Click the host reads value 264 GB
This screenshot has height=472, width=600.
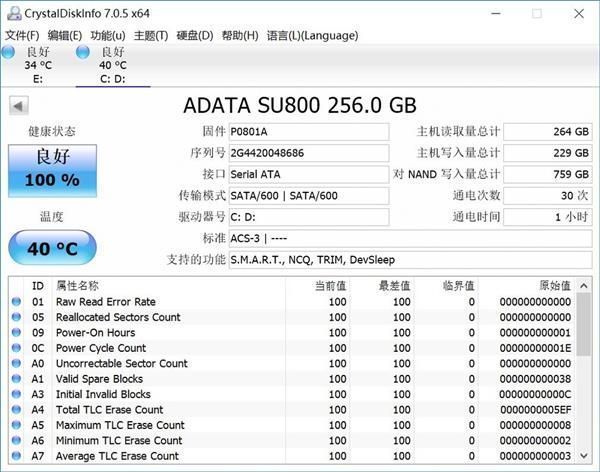[x=548, y=132]
